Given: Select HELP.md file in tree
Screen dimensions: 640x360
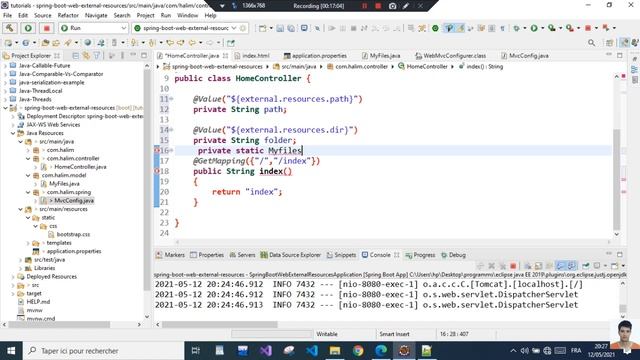Looking at the screenshot, I should pos(38,302).
